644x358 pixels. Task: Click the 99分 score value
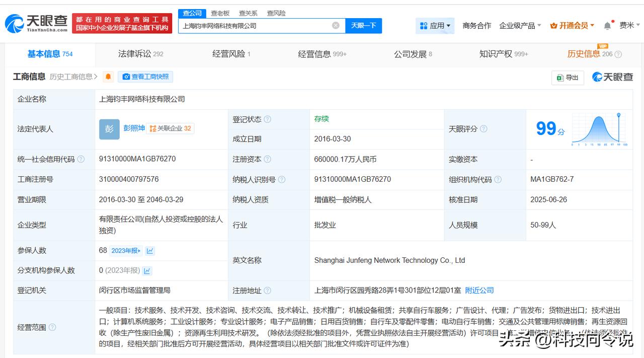[x=550, y=129]
